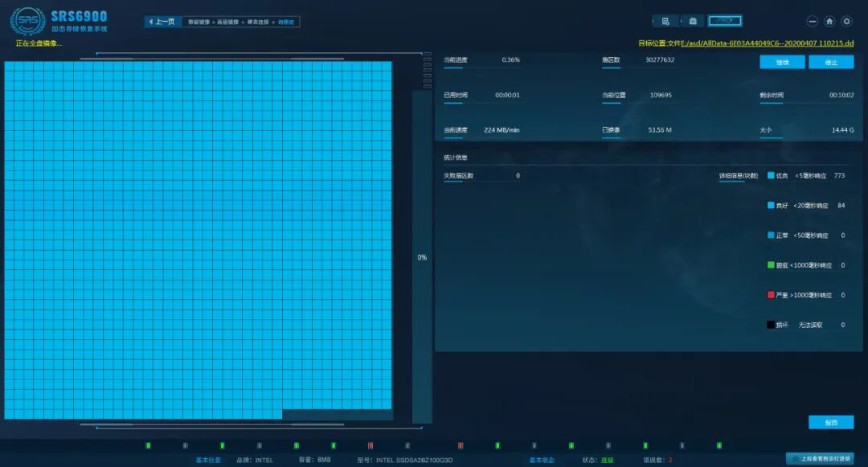This screenshot has height=467, width=868.
Task: Click the horizontal scrollbar above the sector grid
Action: 211,58
